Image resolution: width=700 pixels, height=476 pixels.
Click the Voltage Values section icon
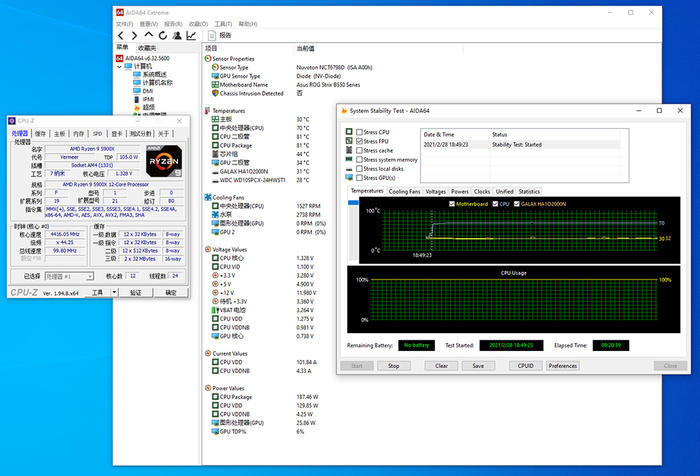click(x=208, y=249)
